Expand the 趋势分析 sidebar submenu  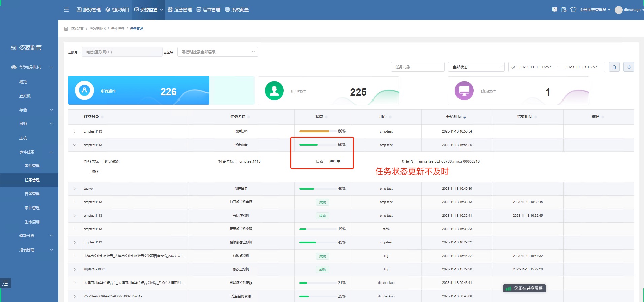52,235
